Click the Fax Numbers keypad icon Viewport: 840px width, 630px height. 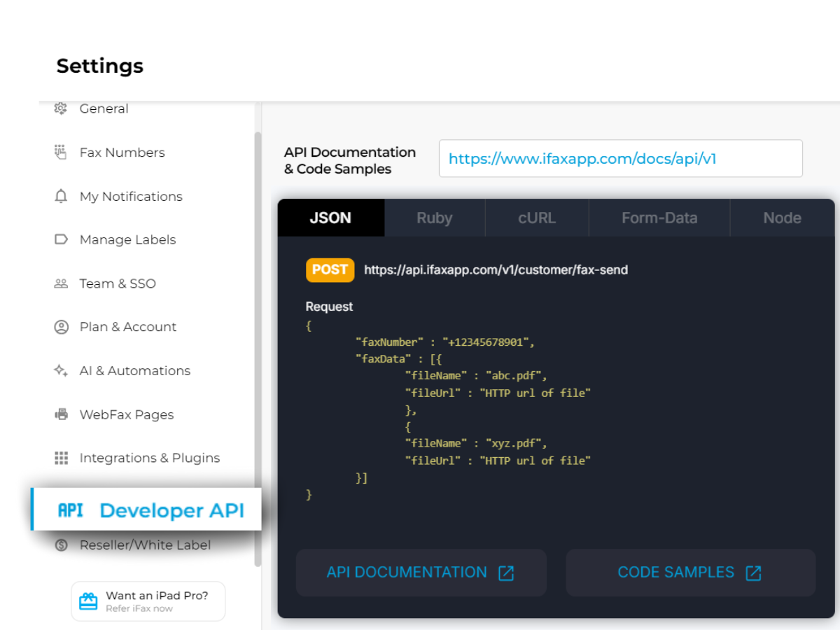coord(61,152)
